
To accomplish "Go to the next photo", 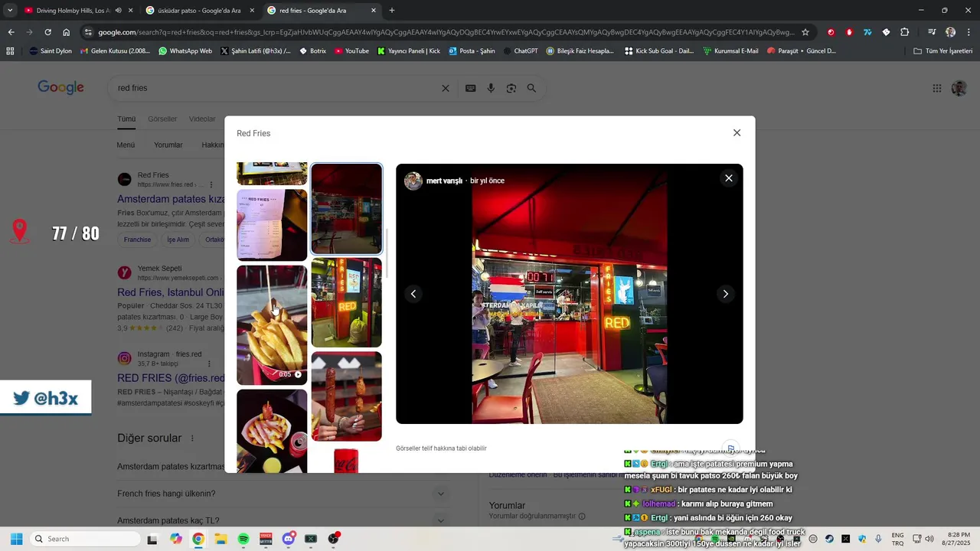I will pos(725,294).
